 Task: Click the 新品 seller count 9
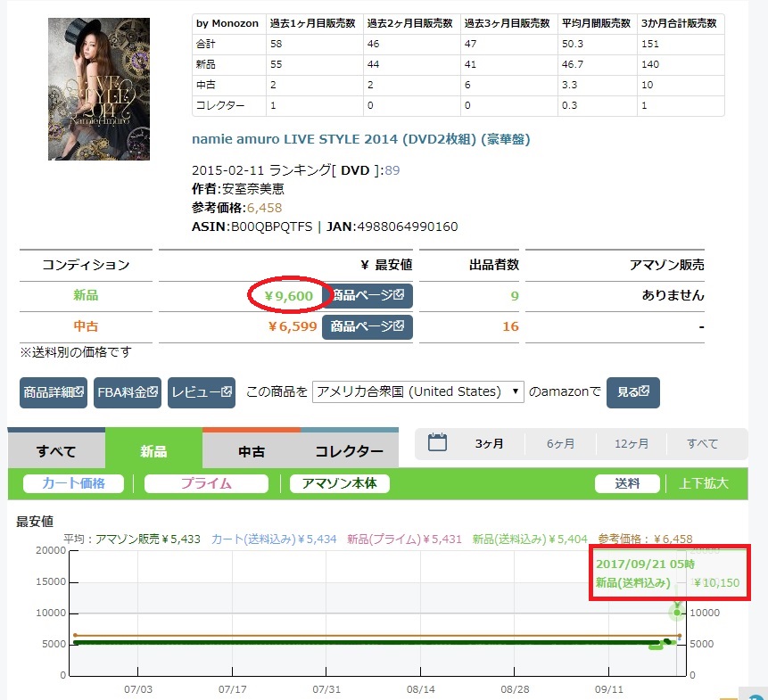tap(515, 296)
